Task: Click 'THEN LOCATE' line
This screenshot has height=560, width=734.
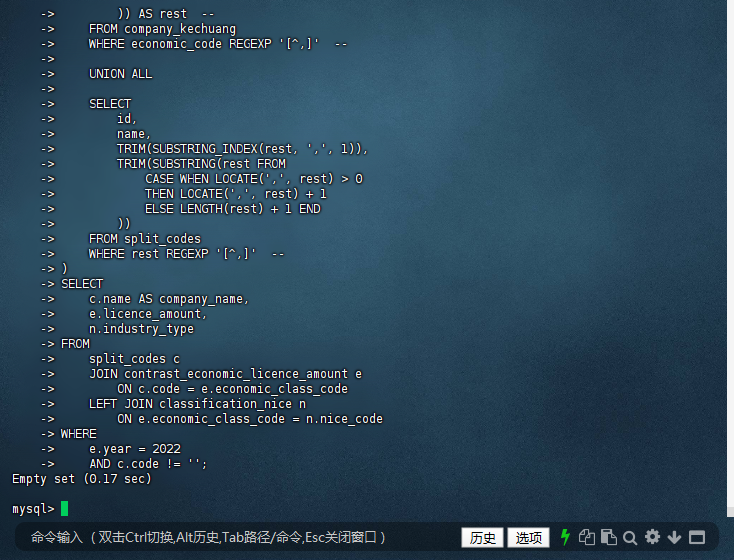Action: tap(235, 194)
